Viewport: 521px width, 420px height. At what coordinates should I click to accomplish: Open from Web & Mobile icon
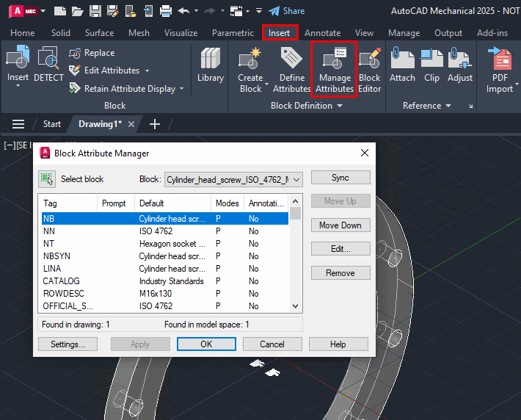tap(131, 11)
